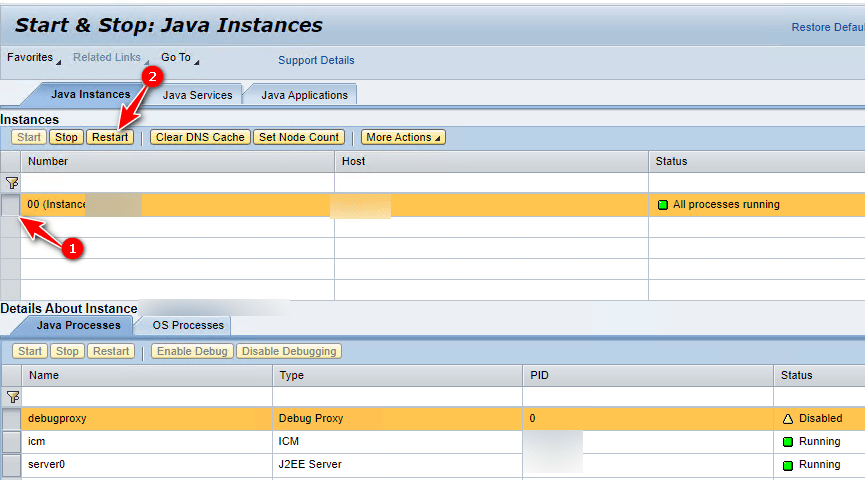Open the OS Processes tab

pos(188,326)
